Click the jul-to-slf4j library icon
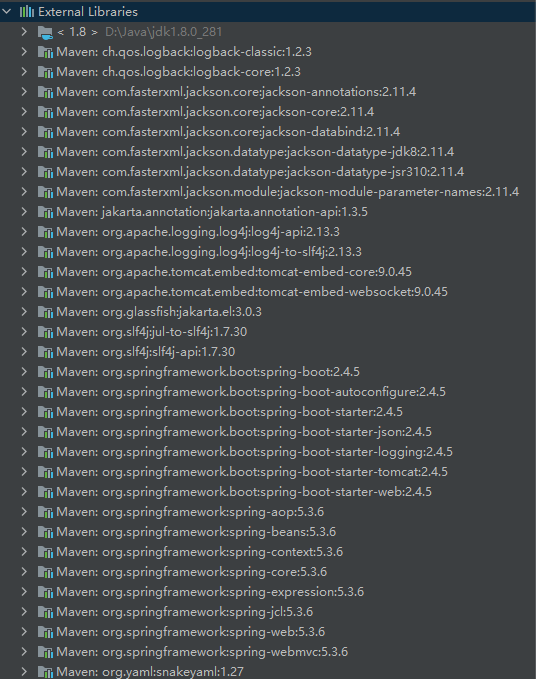This screenshot has height=679, width=536. click(45, 332)
